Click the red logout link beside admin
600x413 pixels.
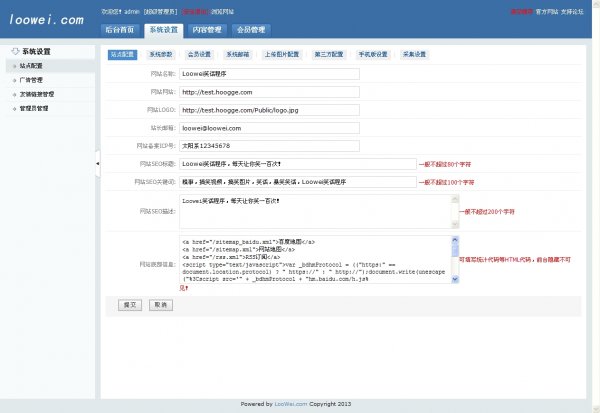tap(194, 12)
